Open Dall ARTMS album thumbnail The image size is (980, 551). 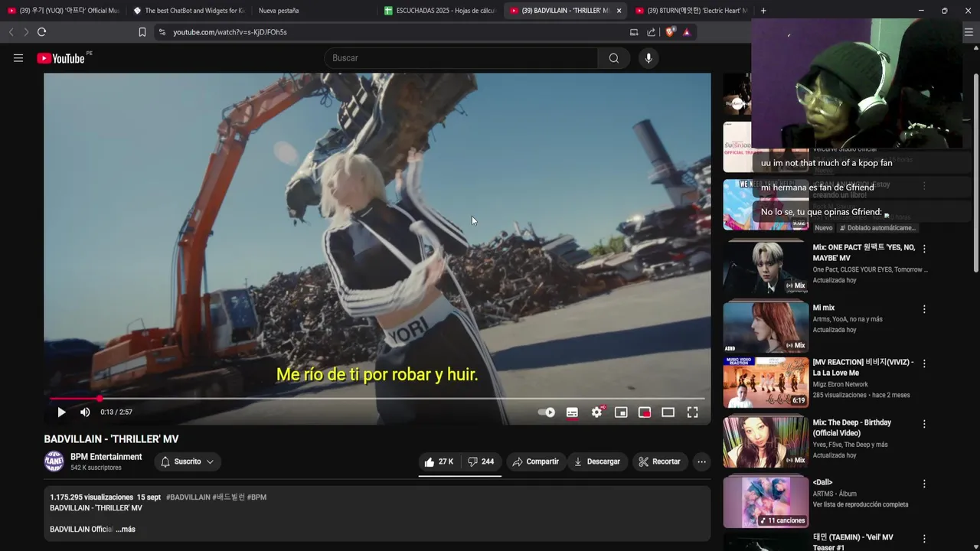tap(766, 502)
